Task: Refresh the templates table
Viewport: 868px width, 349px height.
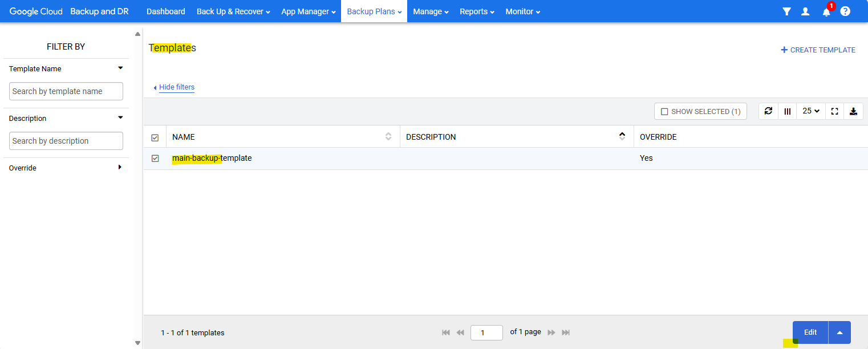Action: (768, 111)
